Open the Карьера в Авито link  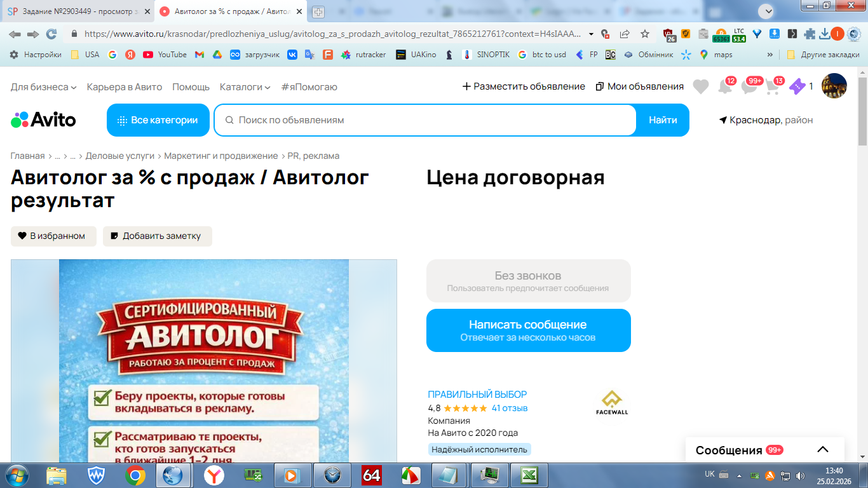point(125,86)
